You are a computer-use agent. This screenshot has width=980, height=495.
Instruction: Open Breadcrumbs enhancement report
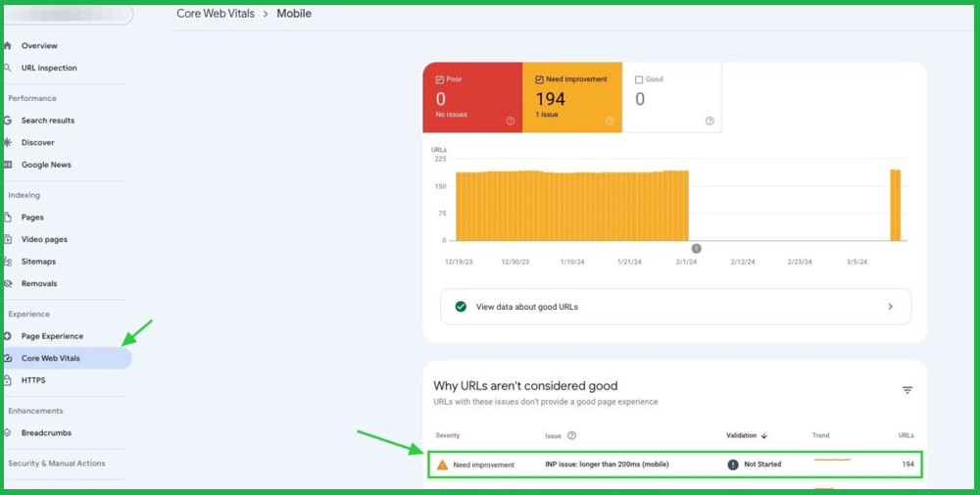[46, 432]
